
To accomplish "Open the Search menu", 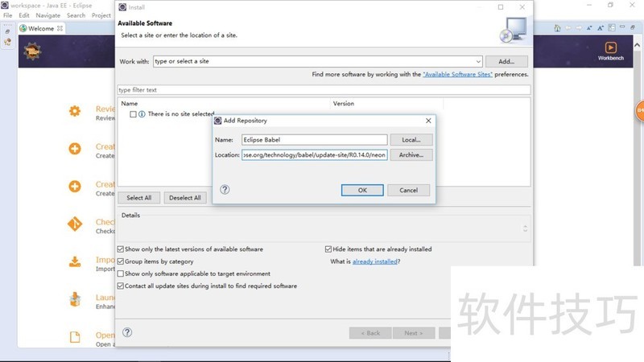I will point(76,15).
